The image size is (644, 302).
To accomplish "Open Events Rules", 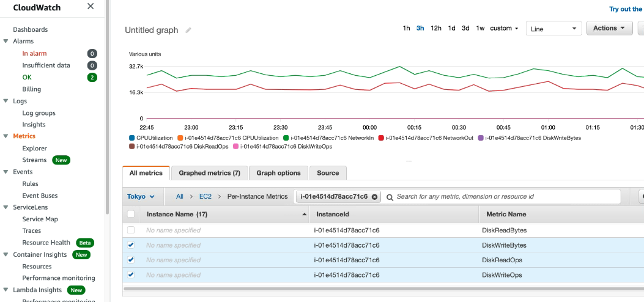I will 31,184.
